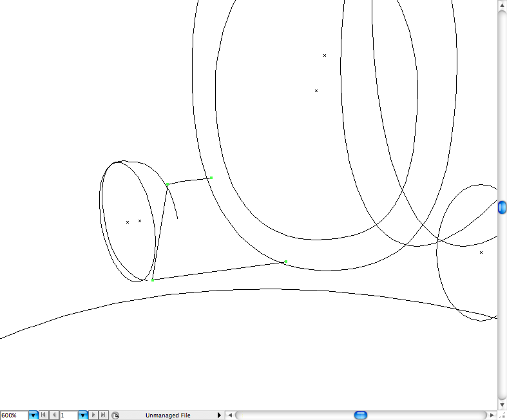This screenshot has width=507, height=420.
Task: Open the artboard navigation dropdown
Action: pyautogui.click(x=83, y=415)
